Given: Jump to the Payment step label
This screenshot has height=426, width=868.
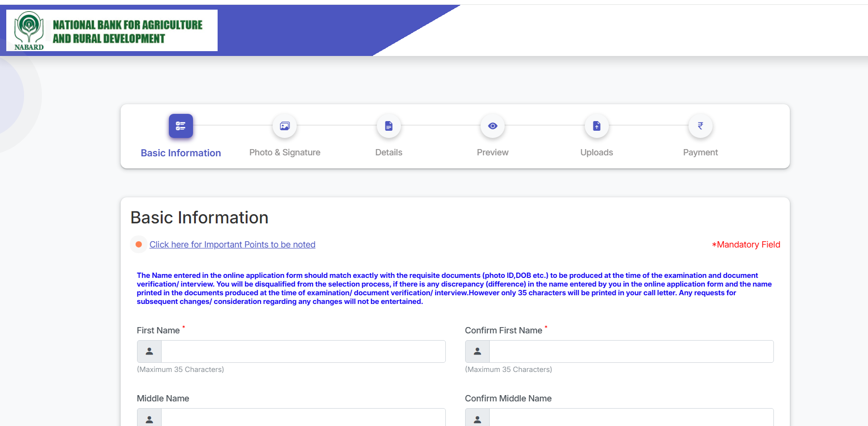Looking at the screenshot, I should 701,152.
